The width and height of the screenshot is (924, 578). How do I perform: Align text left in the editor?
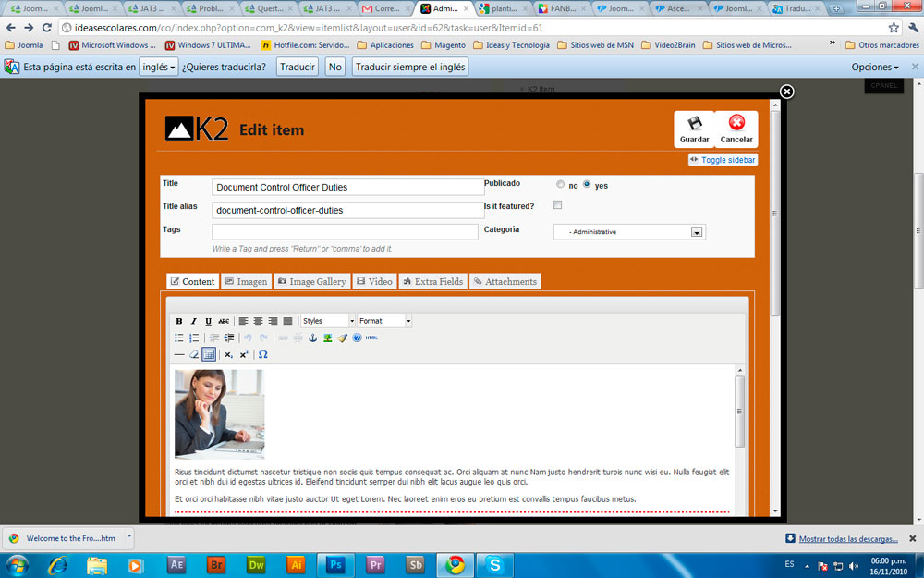[x=243, y=321]
